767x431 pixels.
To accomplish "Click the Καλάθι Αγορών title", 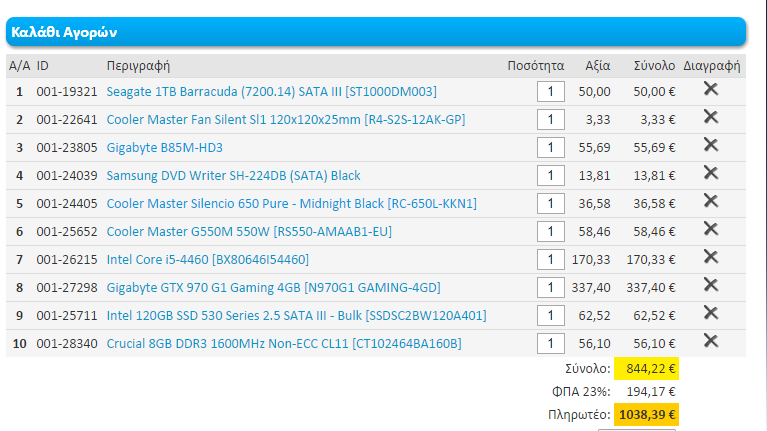I will click(x=64, y=32).
